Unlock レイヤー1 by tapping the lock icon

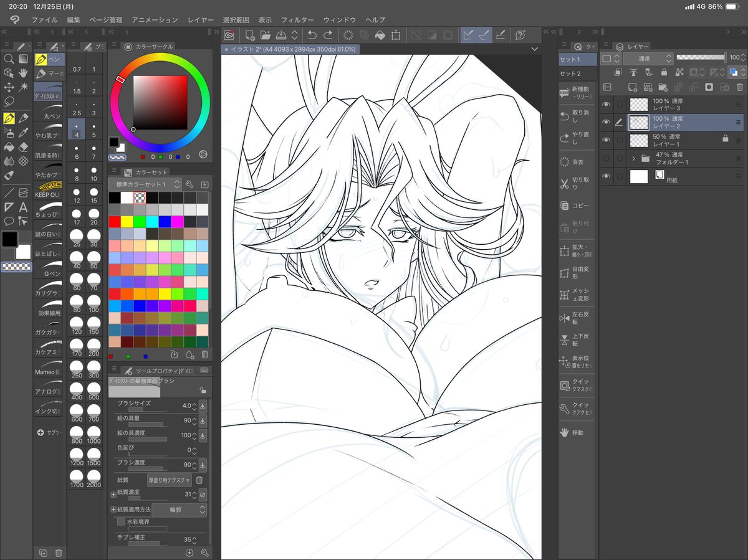click(x=726, y=138)
